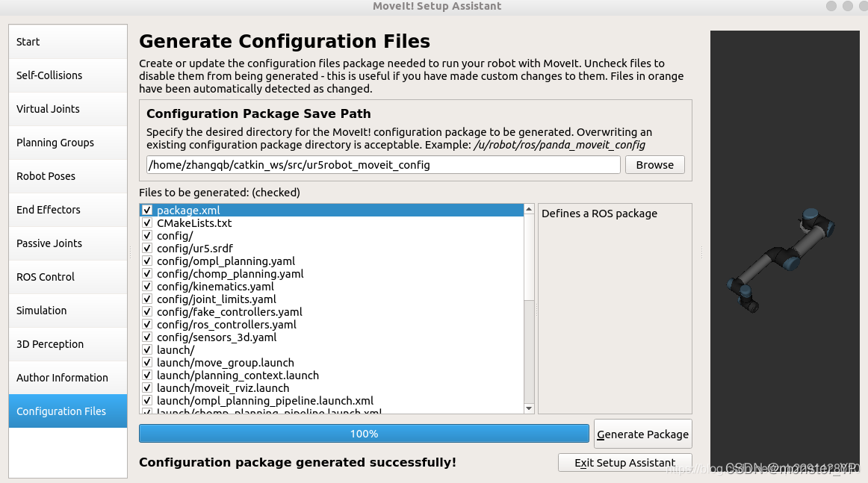Viewport: 868px width, 483px height.
Task: Go to ROS Control section
Action: tap(67, 277)
